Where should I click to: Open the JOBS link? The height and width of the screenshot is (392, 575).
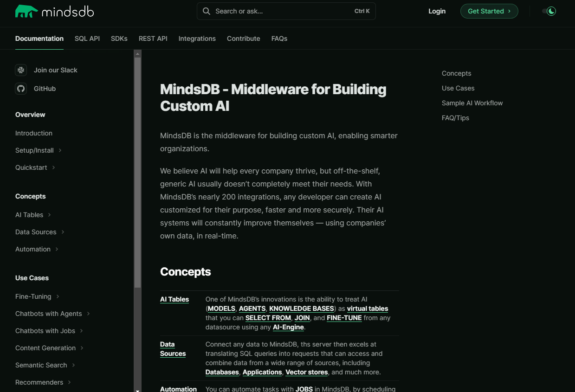tap(304, 389)
